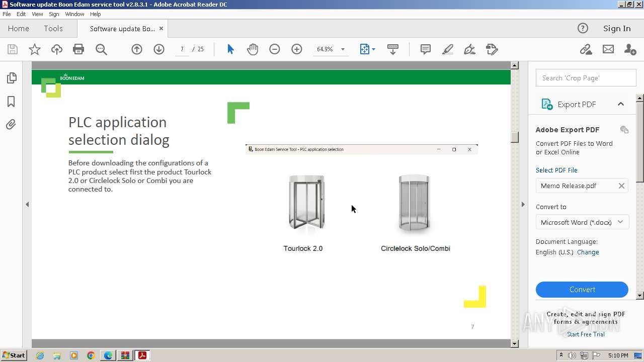Open the Sign menu
This screenshot has height=362, width=644.
point(54,14)
